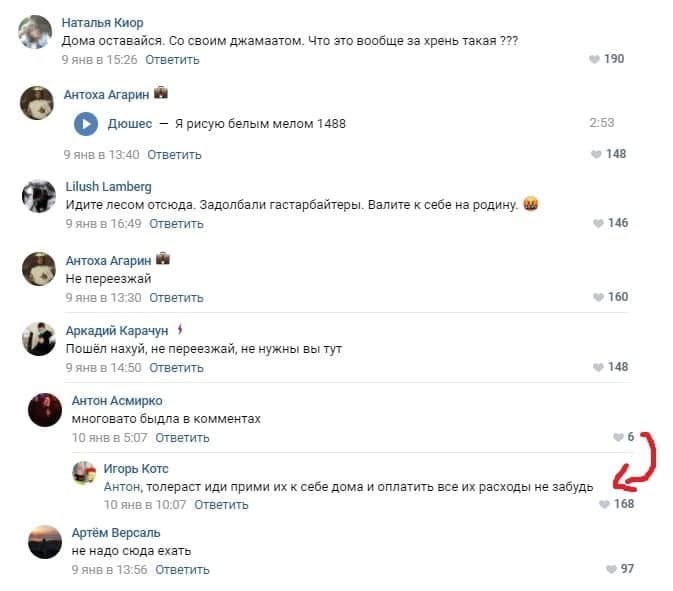Reply to Артём Версаль's comment
Image resolution: width=673 pixels, height=591 pixels.
182,570
